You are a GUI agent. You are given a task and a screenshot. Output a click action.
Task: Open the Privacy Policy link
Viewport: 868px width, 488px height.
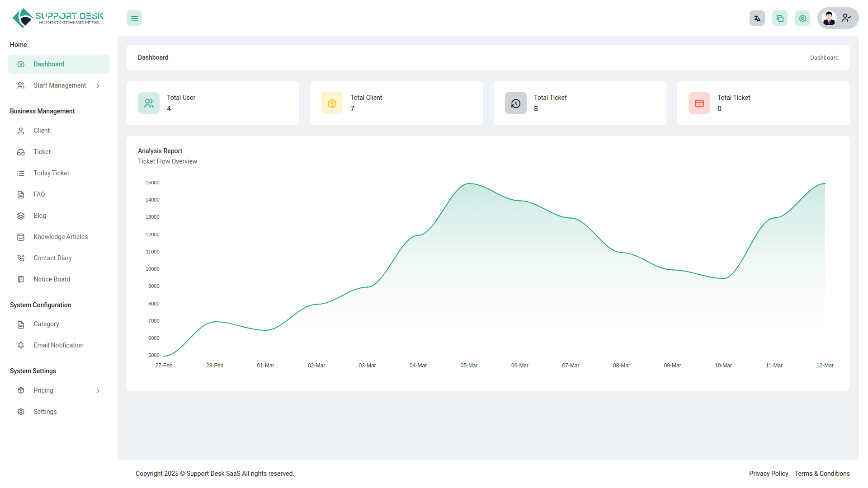point(768,474)
